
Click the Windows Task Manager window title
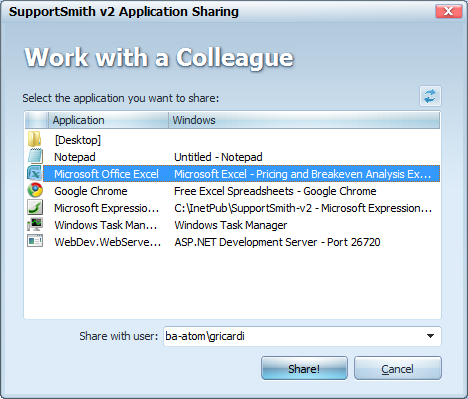(231, 225)
